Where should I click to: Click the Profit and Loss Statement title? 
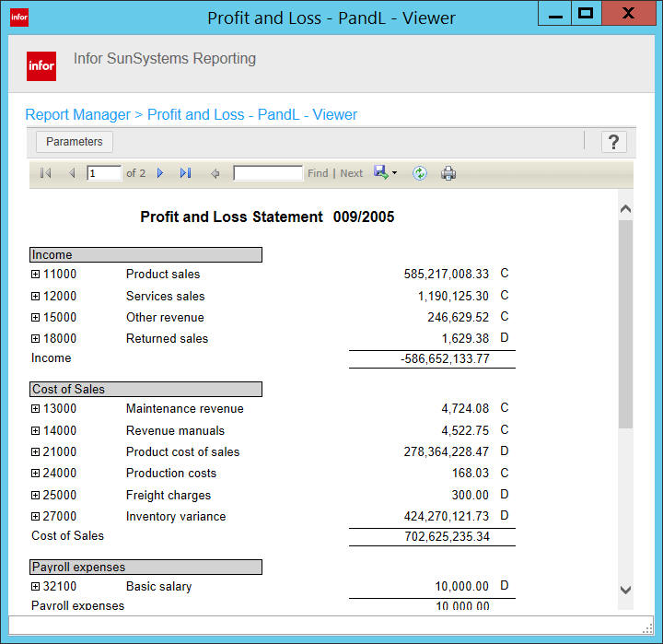[x=267, y=217]
